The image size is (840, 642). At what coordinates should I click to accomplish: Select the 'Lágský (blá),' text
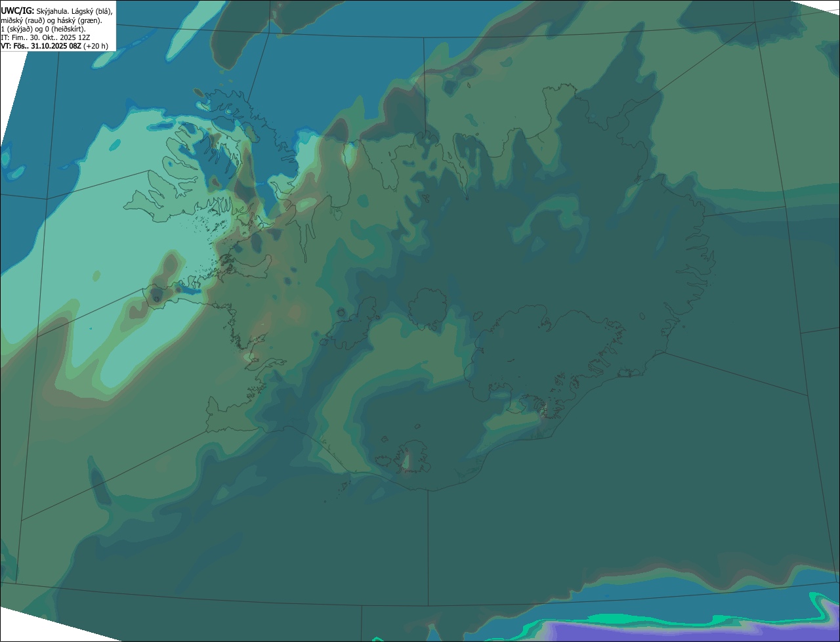[93, 12]
